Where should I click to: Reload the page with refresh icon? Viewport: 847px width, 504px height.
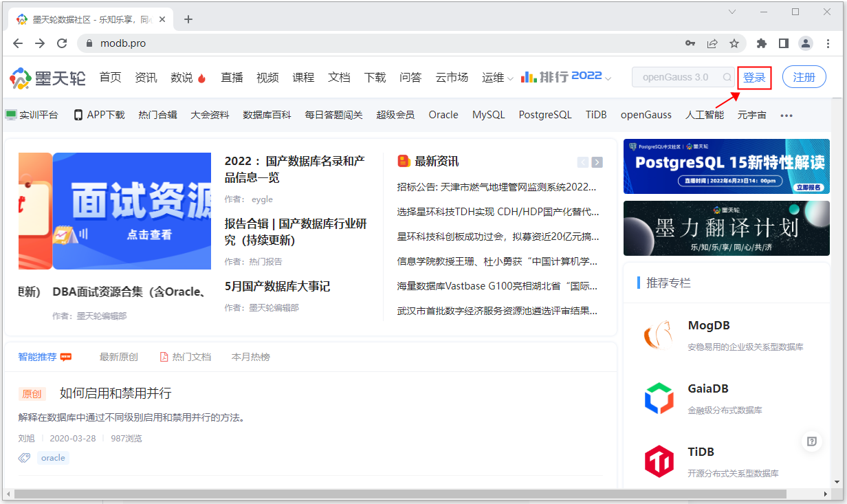click(x=62, y=43)
